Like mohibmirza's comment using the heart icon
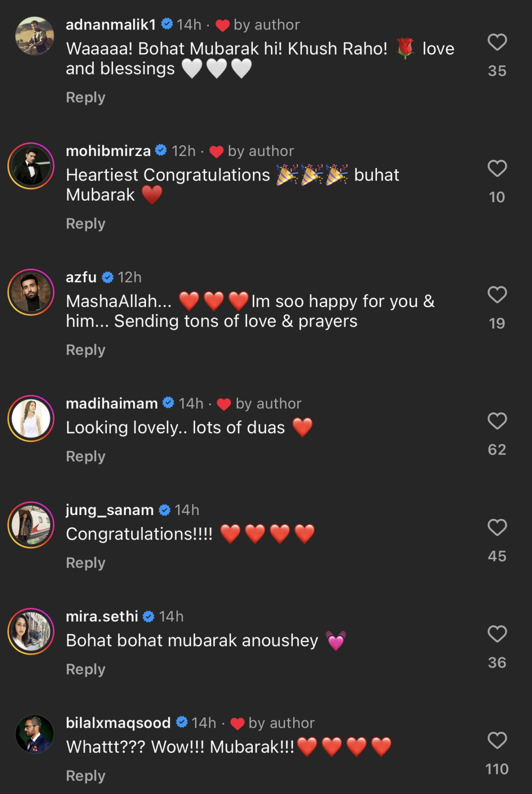The height and width of the screenshot is (794, 532). point(497,168)
